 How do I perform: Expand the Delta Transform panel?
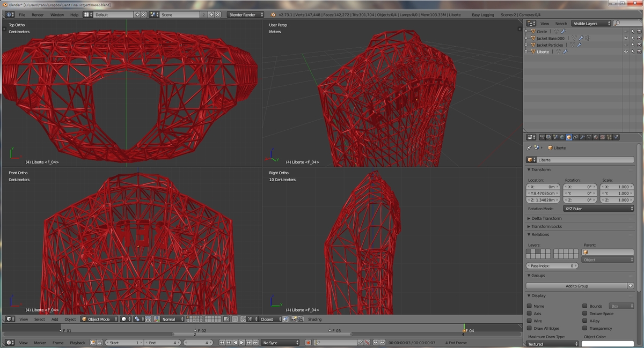tap(546, 218)
